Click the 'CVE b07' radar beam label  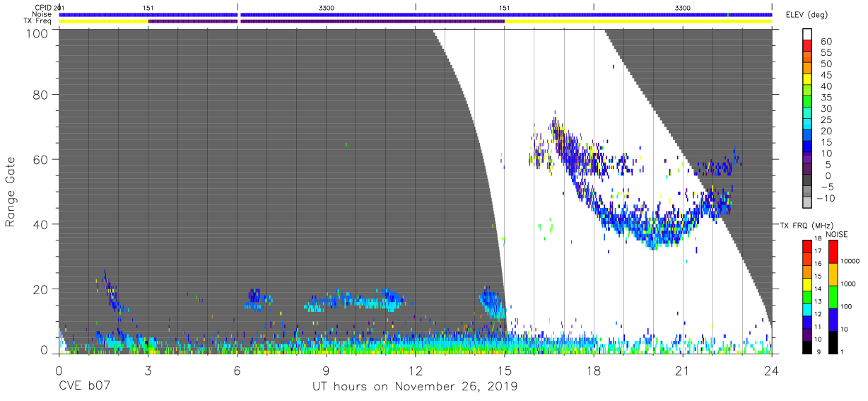(84, 387)
